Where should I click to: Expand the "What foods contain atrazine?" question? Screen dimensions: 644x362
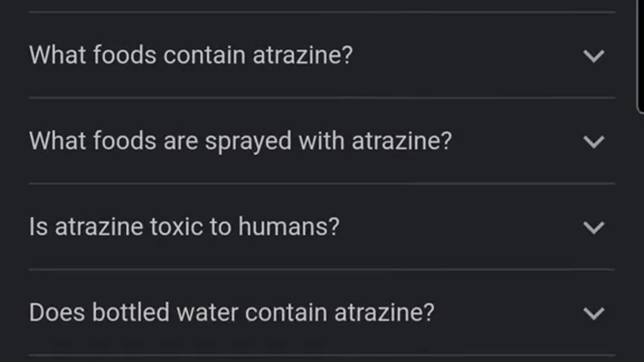point(322,55)
